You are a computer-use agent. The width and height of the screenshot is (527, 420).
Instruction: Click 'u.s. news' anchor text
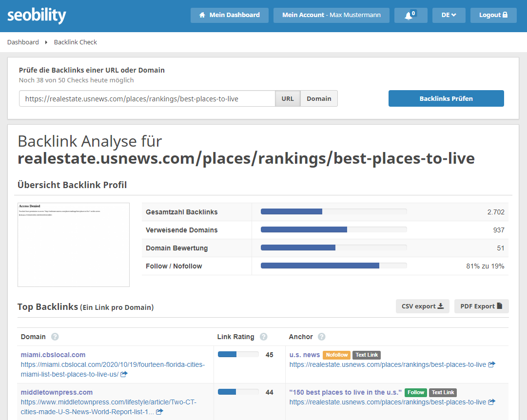[x=305, y=355]
